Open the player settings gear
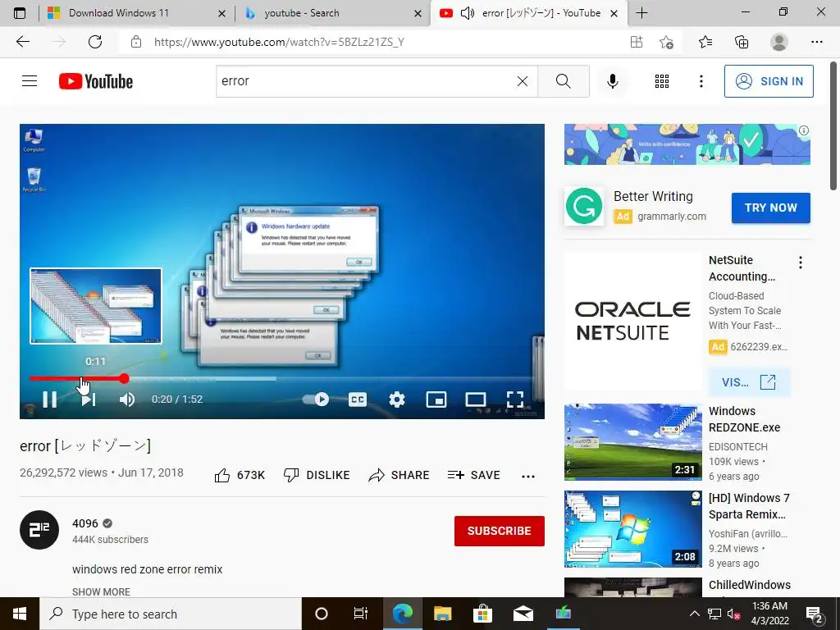This screenshot has height=630, width=840. [397, 399]
